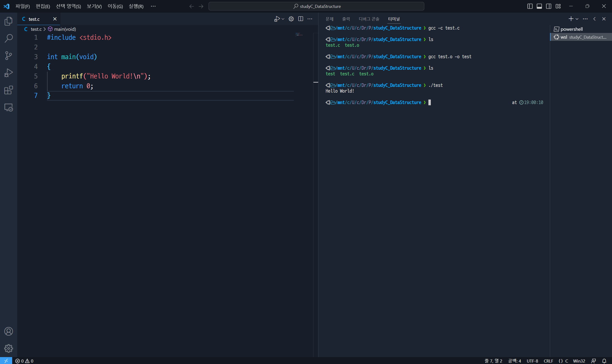Open Source Control view
The width and height of the screenshot is (612, 364).
8,55
